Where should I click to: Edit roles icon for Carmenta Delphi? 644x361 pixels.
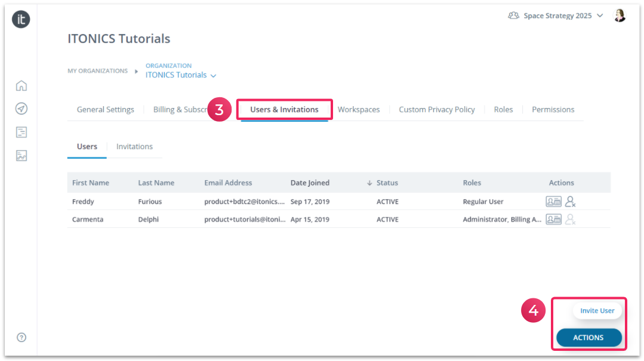[x=553, y=220]
